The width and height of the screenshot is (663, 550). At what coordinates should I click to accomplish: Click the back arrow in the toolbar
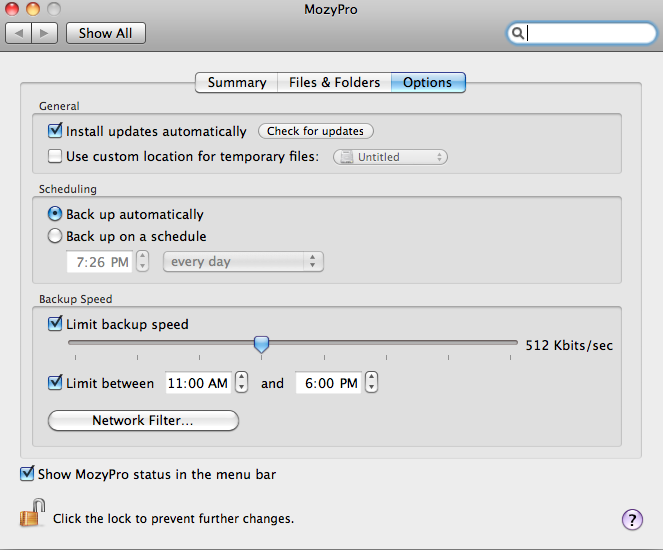(20, 33)
